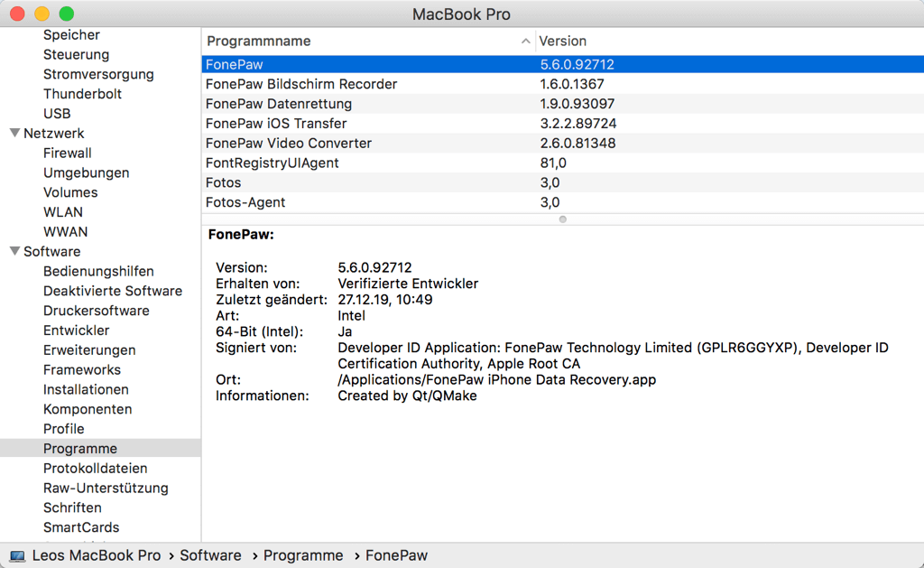Viewport: 924px width, 568px height.
Task: Select FonePaw Video Converter row
Action: pos(563,144)
